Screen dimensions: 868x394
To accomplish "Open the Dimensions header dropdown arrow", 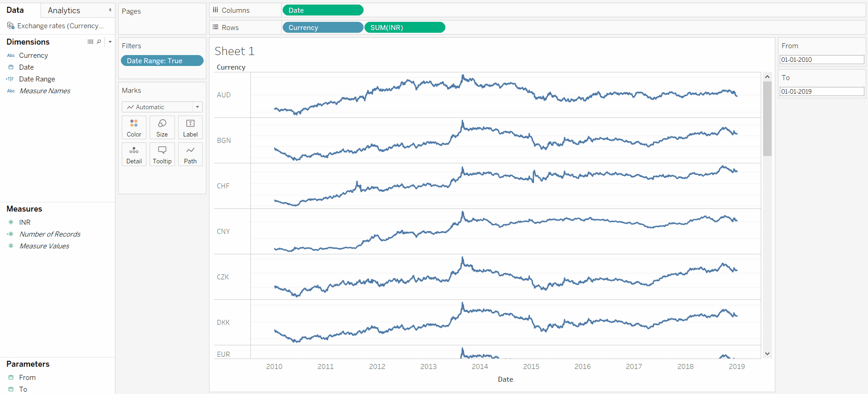I will click(110, 42).
